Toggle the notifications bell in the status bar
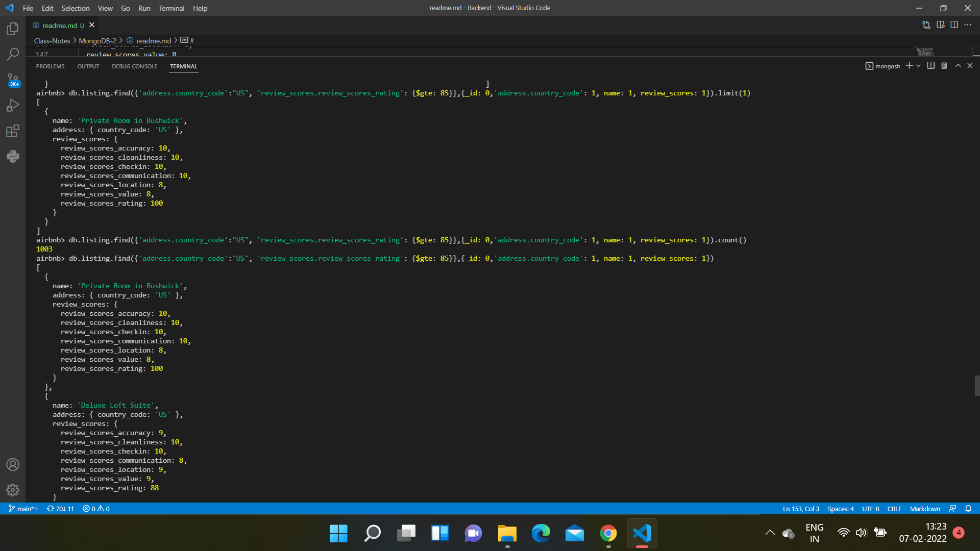980x551 pixels. (969, 509)
